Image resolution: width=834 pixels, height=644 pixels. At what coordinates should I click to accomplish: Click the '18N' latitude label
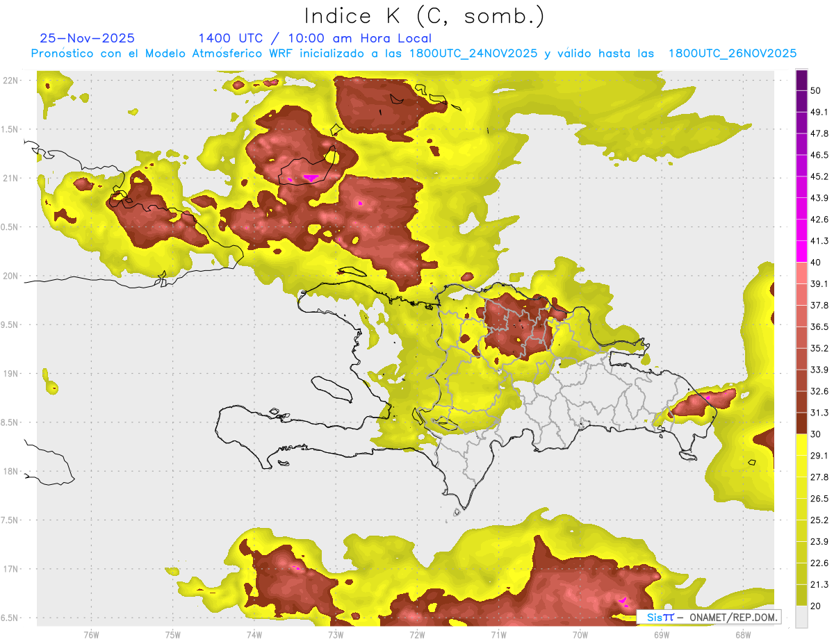(x=12, y=471)
